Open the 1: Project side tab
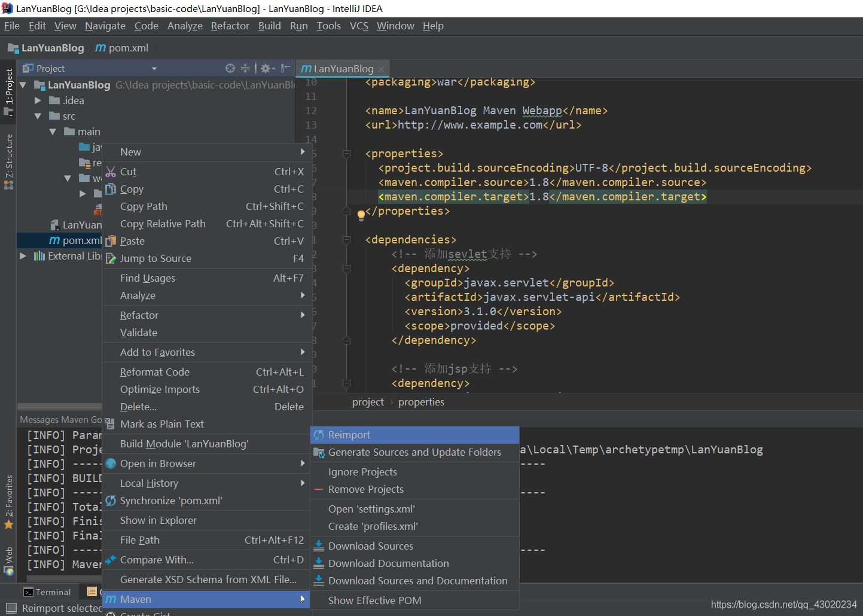This screenshot has height=616, width=863. tap(8, 92)
